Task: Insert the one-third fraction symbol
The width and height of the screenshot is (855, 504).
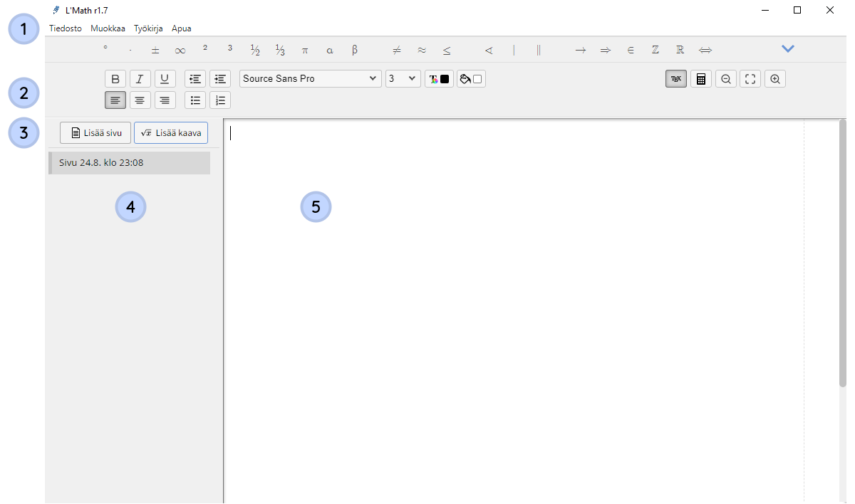Action: click(280, 50)
